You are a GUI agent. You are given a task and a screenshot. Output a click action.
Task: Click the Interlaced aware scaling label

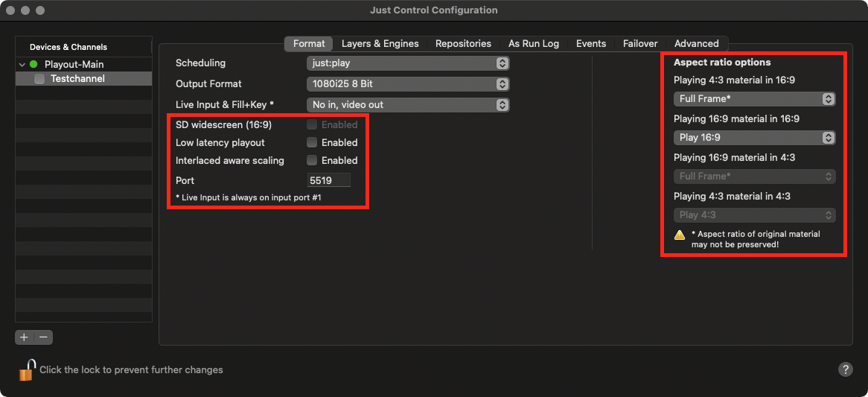coord(230,160)
